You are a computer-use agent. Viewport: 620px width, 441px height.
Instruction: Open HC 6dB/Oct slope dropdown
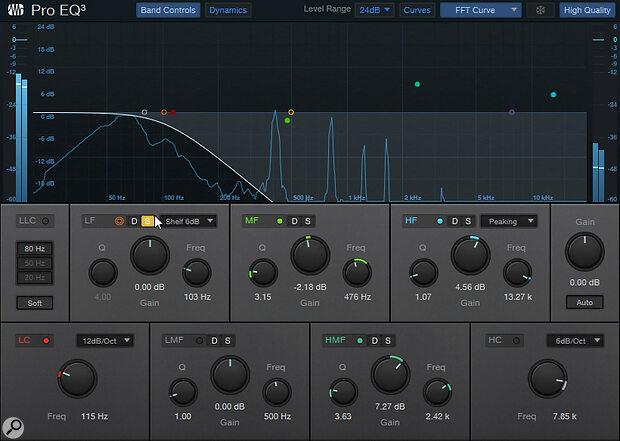[x=575, y=341]
